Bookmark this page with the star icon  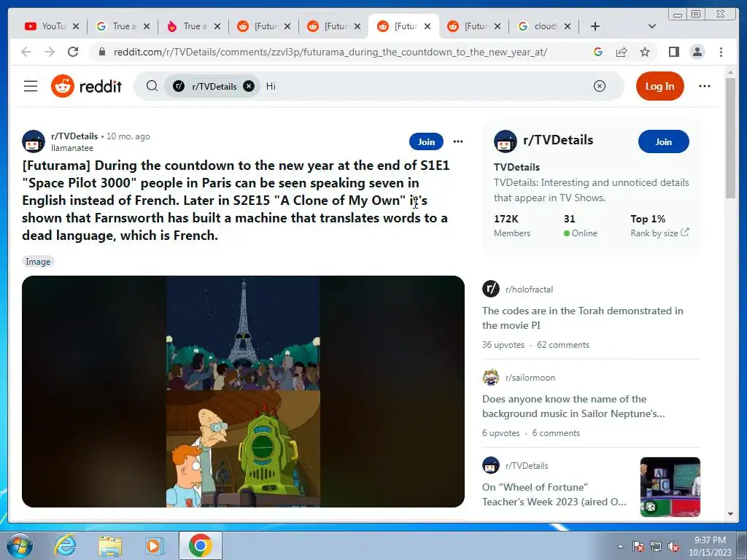tap(645, 52)
